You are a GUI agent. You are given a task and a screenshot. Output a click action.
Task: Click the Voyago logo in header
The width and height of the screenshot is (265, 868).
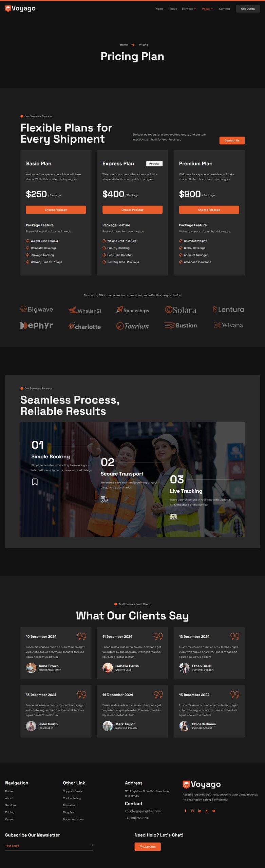(x=20, y=8)
